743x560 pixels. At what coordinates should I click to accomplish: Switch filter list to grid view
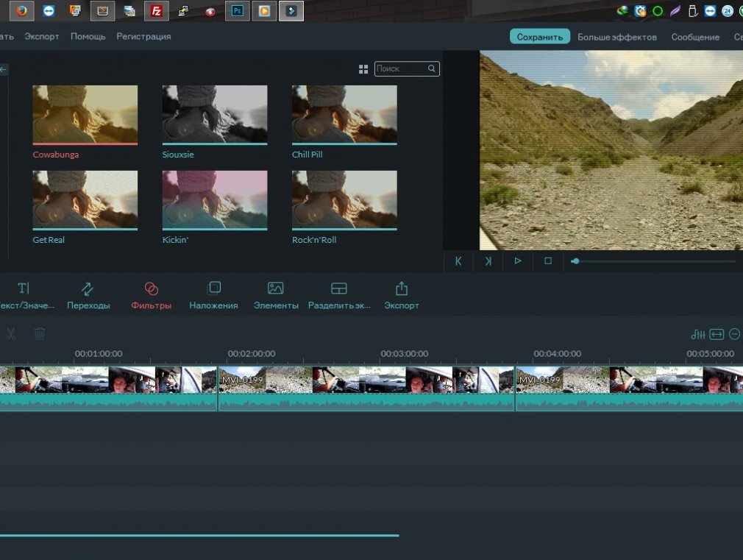tap(363, 69)
